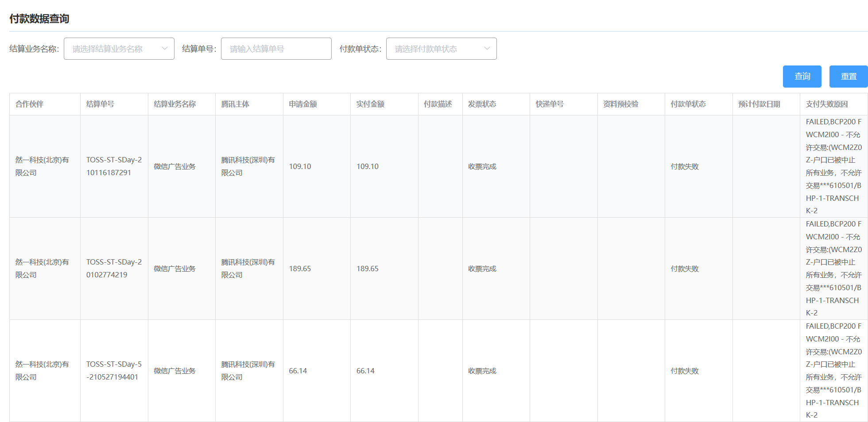Click 微信广告业务 in the 189.65 row
Viewport: 868px width, 422px height.
pos(174,269)
